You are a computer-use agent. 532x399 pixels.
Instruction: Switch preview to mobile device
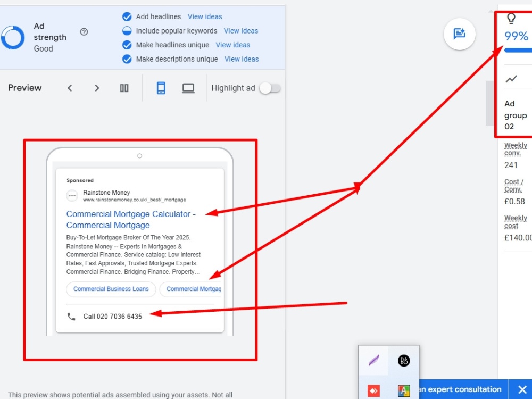[161, 88]
